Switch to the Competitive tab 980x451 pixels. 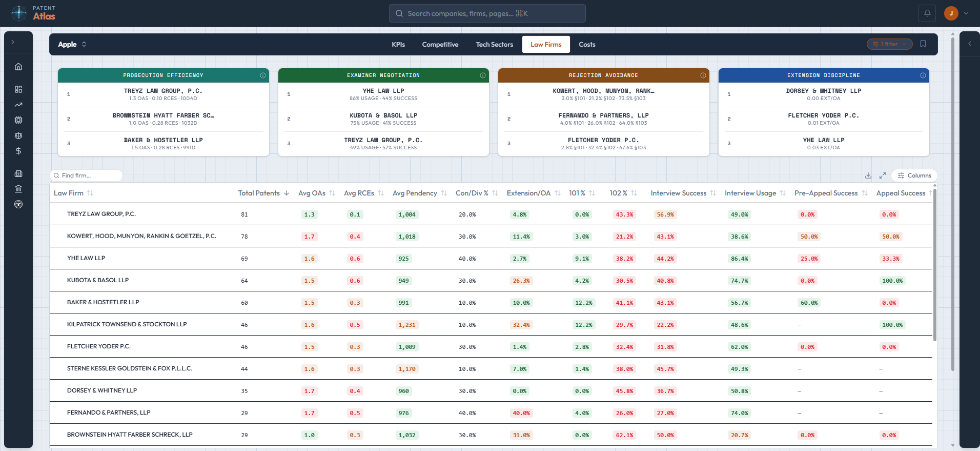(x=440, y=45)
